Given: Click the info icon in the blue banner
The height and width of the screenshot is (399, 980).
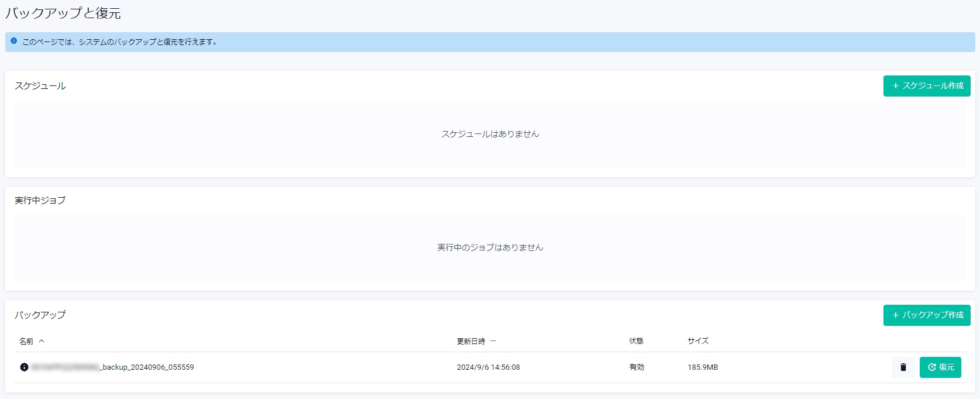Looking at the screenshot, I should (14, 41).
